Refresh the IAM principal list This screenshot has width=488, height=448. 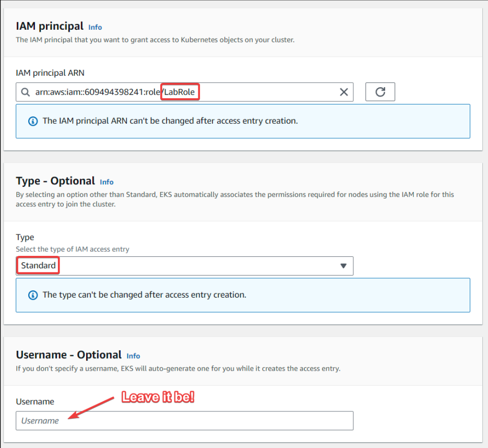[x=380, y=92]
